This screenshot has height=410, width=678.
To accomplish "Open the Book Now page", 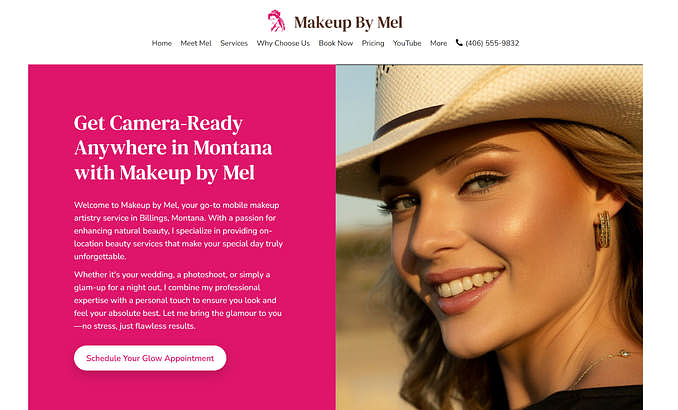I will click(336, 43).
